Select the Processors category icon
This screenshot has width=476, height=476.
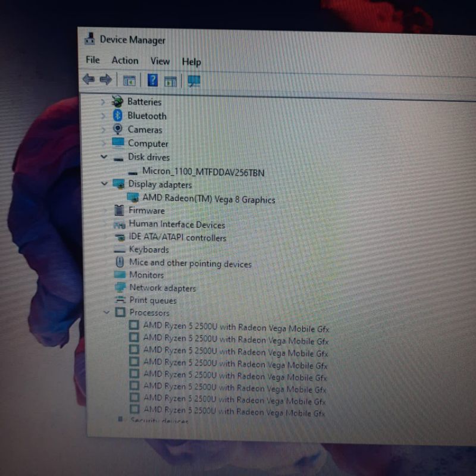tap(120, 312)
